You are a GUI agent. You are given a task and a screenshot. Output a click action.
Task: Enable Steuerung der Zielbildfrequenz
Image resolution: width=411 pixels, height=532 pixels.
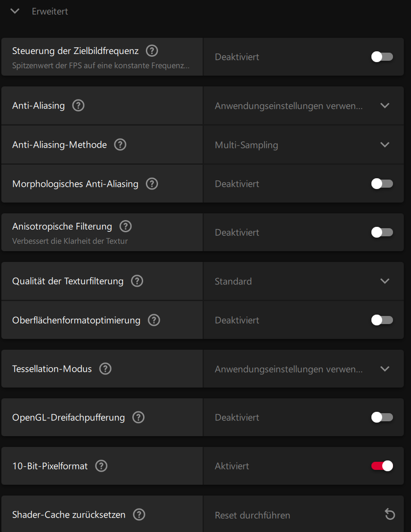[382, 57]
